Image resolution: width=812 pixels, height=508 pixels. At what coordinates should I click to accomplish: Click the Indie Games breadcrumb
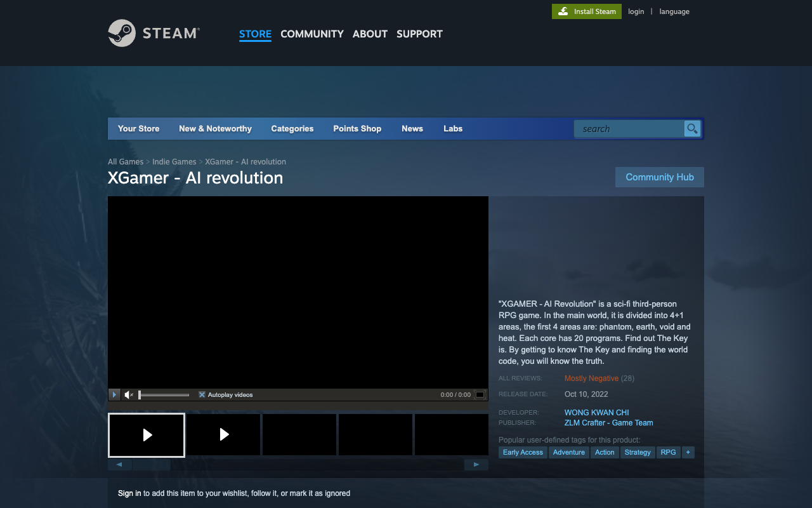(x=174, y=162)
